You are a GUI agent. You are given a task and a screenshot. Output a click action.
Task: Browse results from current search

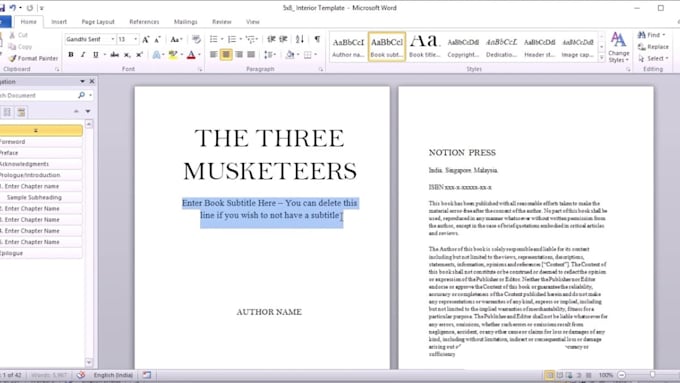(x=21, y=112)
